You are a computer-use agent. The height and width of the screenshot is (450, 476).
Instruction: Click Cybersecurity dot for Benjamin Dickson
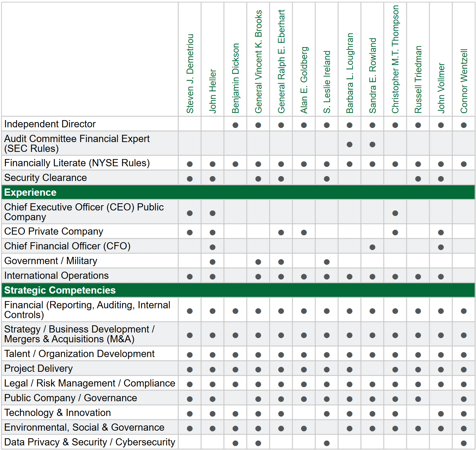point(235,443)
